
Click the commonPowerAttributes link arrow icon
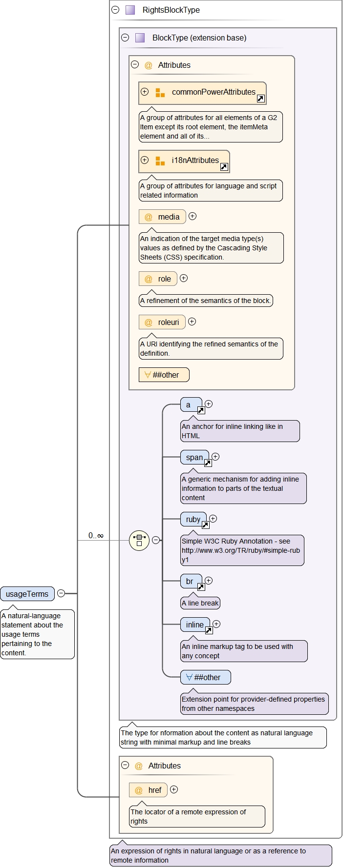(x=261, y=99)
